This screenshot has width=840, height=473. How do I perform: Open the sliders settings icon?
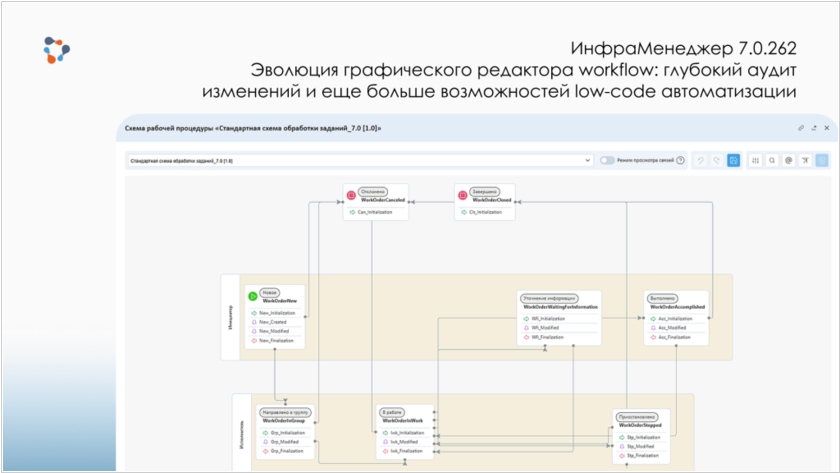[x=755, y=160]
